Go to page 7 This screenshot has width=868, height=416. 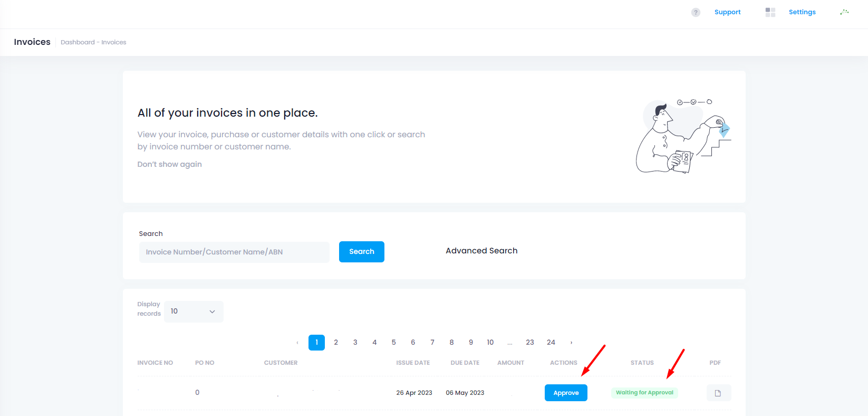coord(432,343)
